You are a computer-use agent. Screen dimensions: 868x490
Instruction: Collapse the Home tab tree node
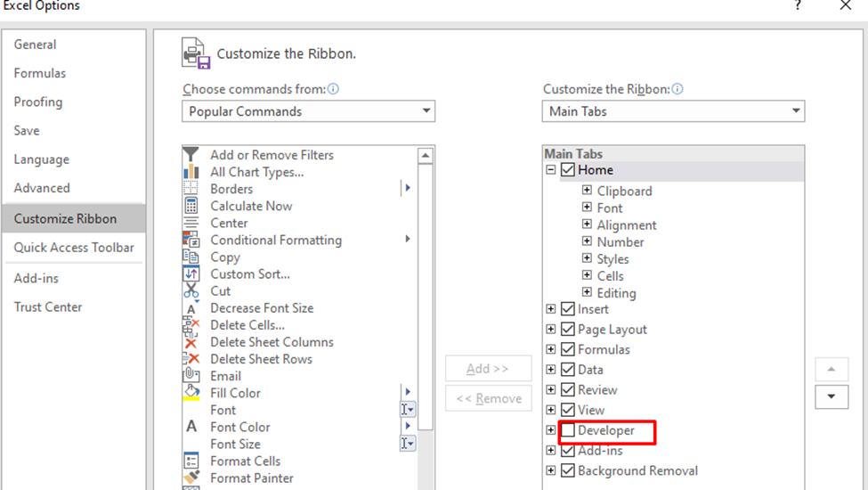point(551,169)
